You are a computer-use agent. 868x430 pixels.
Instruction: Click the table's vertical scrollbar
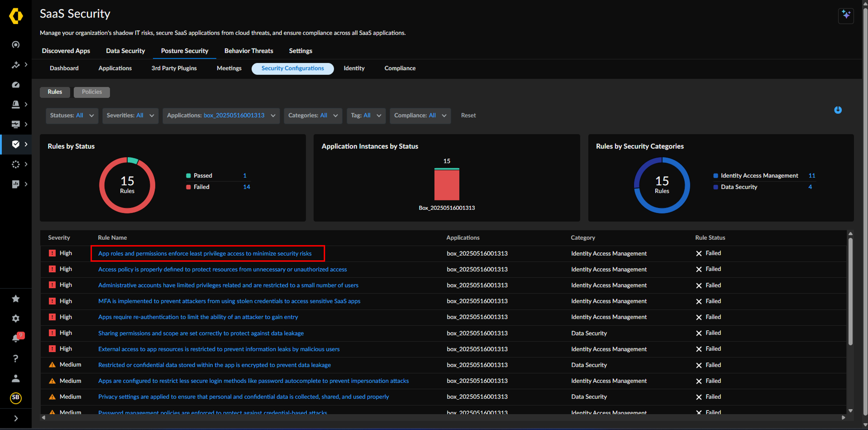click(x=850, y=291)
